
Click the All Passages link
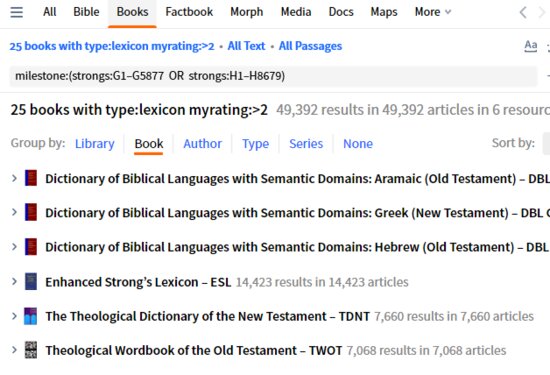click(x=310, y=46)
